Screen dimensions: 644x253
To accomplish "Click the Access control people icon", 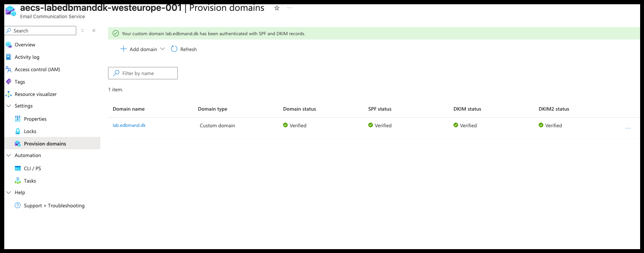I will pyautogui.click(x=9, y=69).
